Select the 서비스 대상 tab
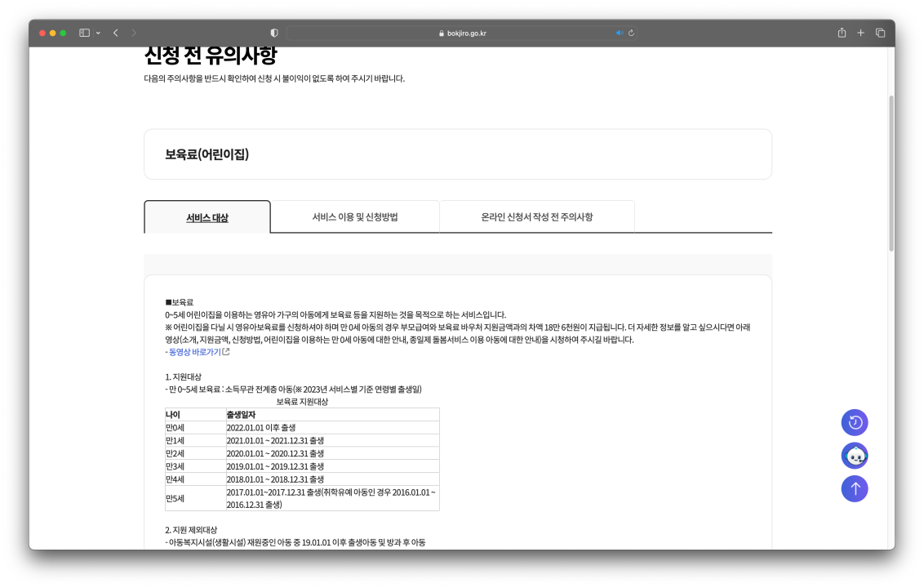Image resolution: width=924 pixels, height=588 pixels. (x=207, y=216)
